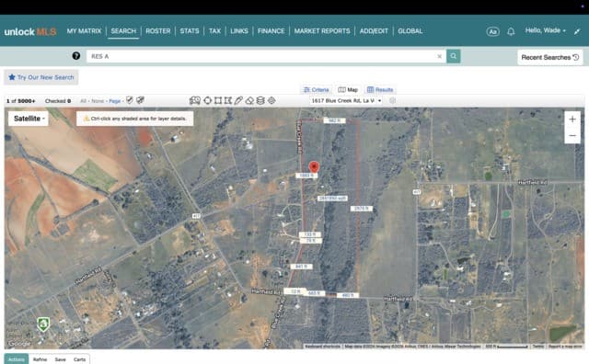This screenshot has height=364, width=589.
Task: Open the Carts button
Action: 80,359
